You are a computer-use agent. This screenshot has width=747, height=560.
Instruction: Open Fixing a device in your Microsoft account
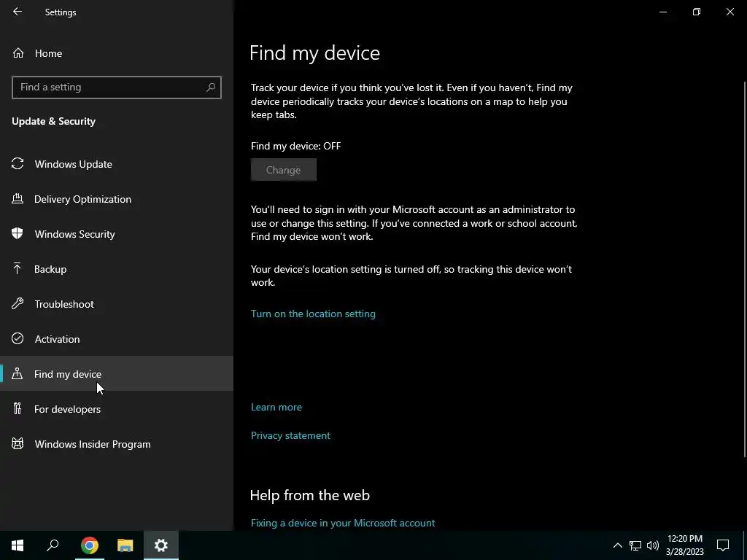pos(343,523)
